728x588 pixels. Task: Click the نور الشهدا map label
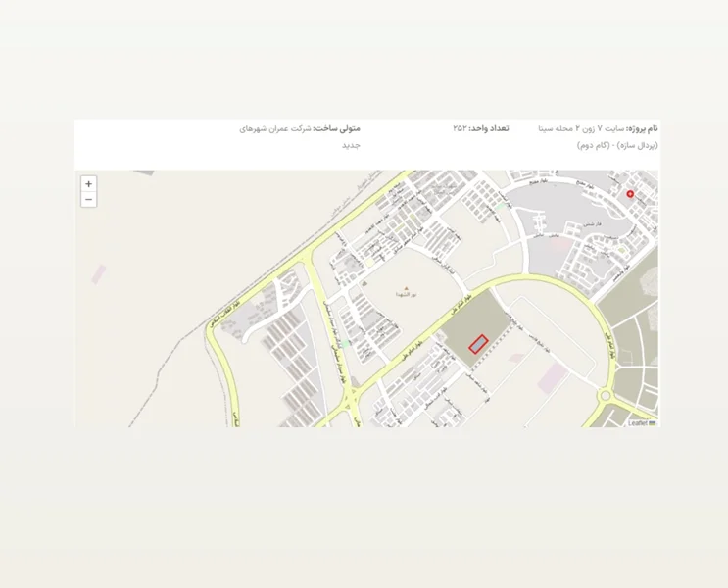(x=406, y=295)
